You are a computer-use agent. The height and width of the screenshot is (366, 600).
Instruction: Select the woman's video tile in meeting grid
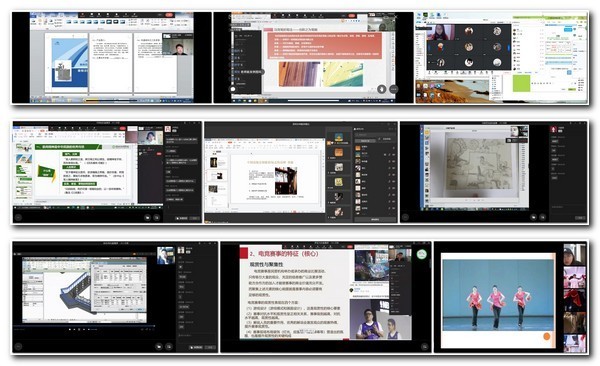pyautogui.click(x=440, y=32)
